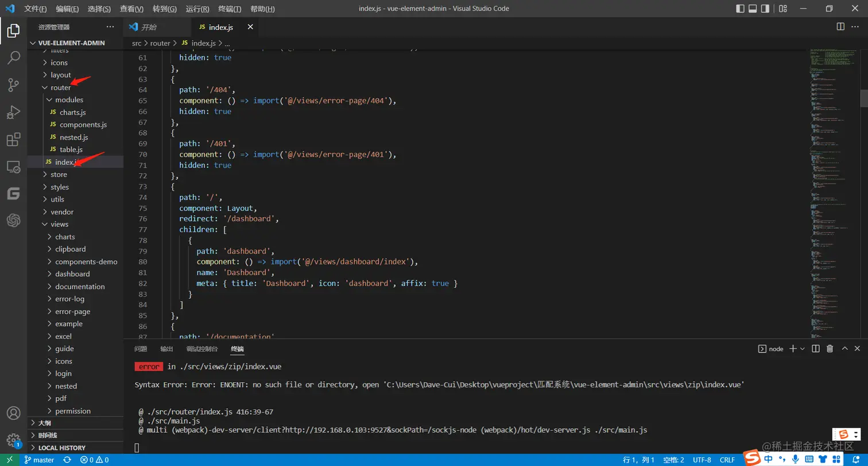Open the Accounts menu
The height and width of the screenshot is (466, 868).
(x=13, y=413)
